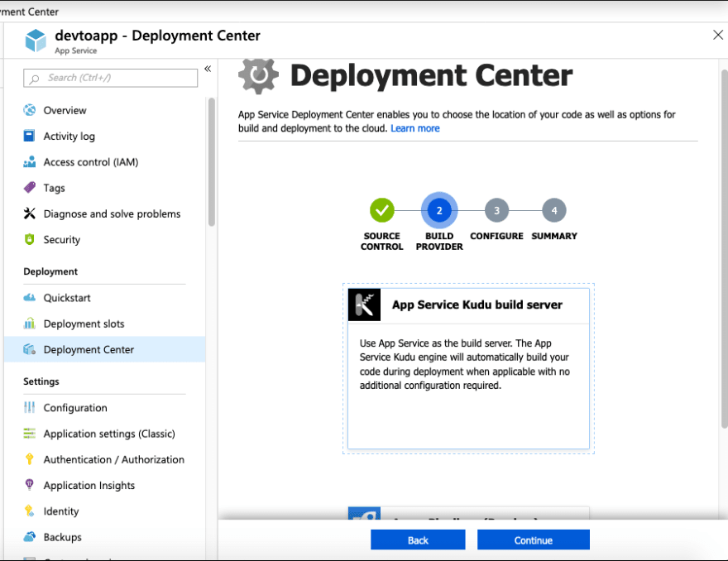Click the Quickstart cloud icon
The image size is (728, 561).
coord(29,298)
